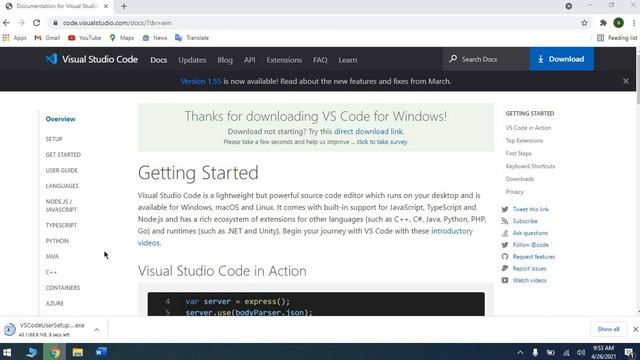Open the Maps bookmark
This screenshot has height=360, width=640.
[x=122, y=38]
